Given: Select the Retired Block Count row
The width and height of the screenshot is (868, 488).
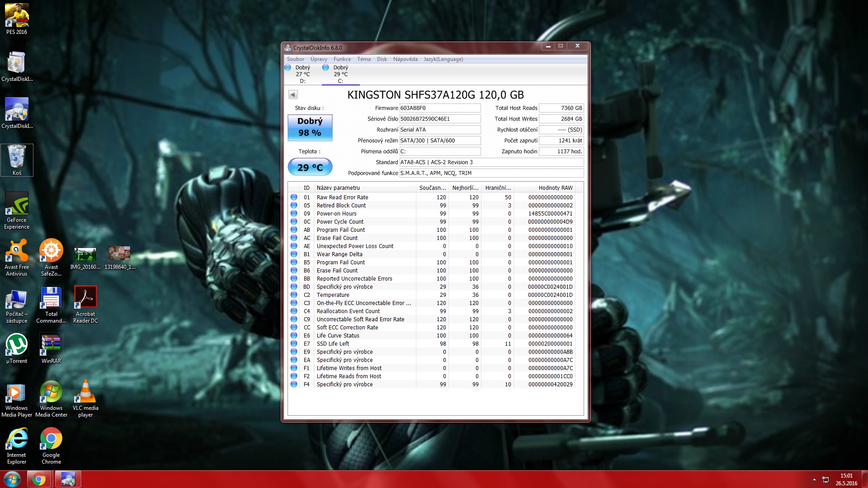Looking at the screenshot, I should coord(432,206).
